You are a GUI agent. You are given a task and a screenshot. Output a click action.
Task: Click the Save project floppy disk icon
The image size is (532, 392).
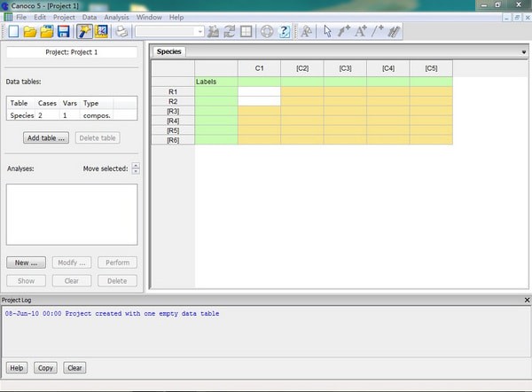click(x=63, y=32)
